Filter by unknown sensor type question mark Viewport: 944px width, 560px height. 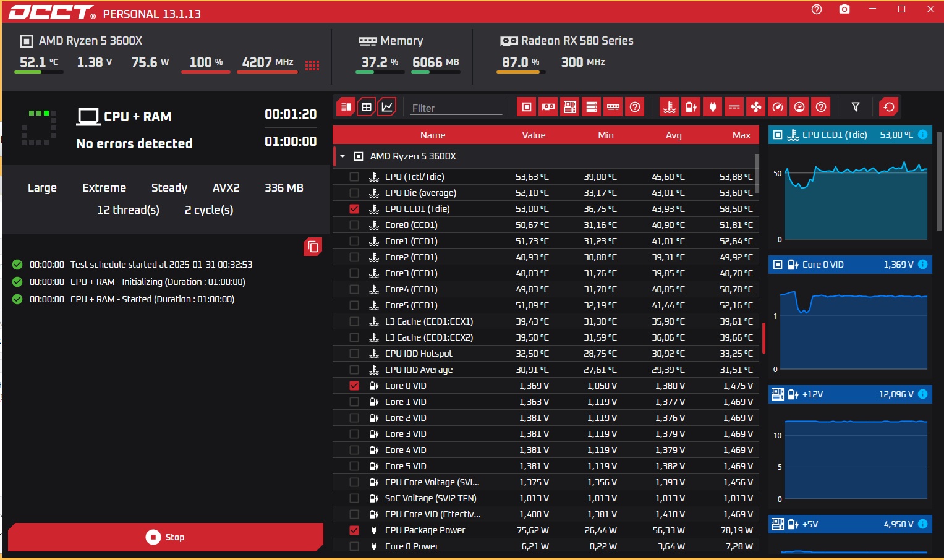pos(821,107)
